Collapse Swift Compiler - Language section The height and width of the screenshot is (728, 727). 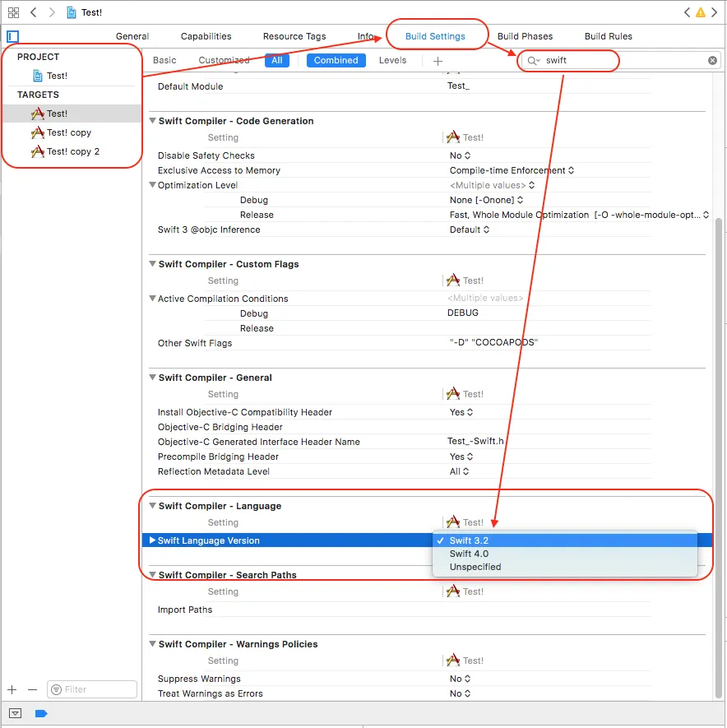click(152, 505)
